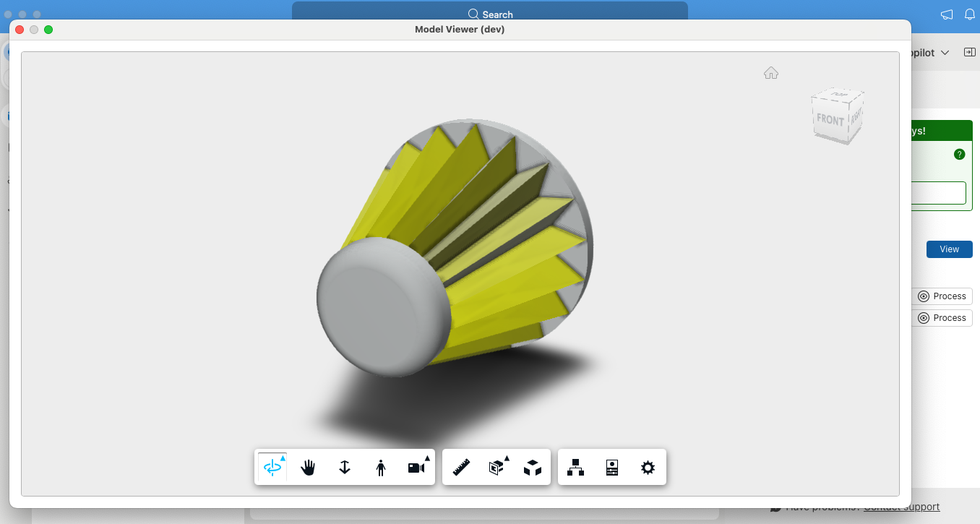Reset view with the Home icon
Viewport: 980px width, 524px height.
click(x=771, y=73)
